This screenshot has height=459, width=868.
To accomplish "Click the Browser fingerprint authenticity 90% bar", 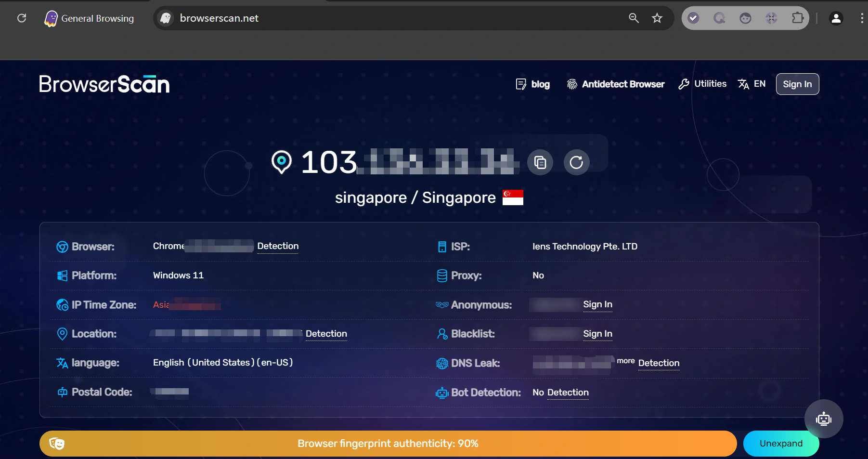I will coord(388,444).
